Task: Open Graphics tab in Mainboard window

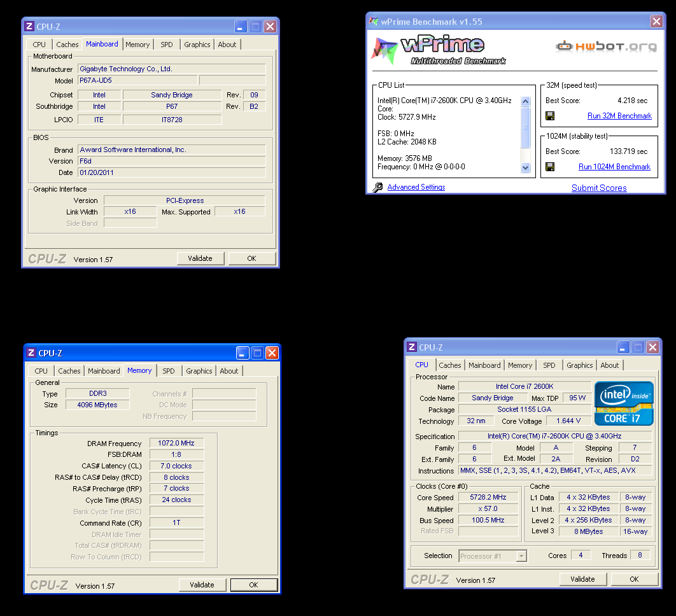Action: 197,45
